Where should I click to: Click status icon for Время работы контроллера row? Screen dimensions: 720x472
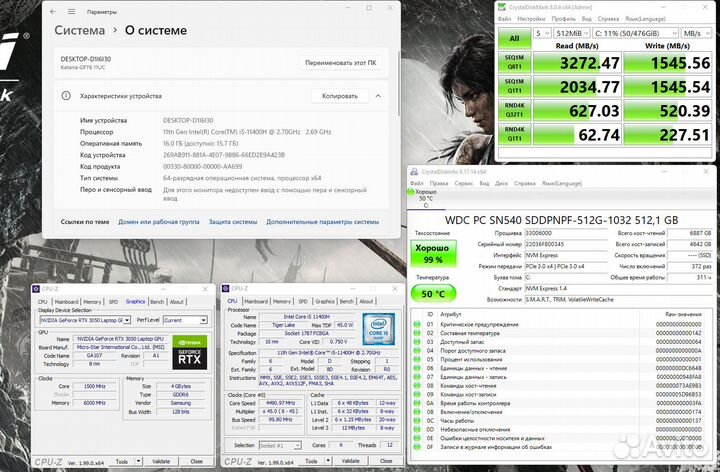click(x=417, y=403)
